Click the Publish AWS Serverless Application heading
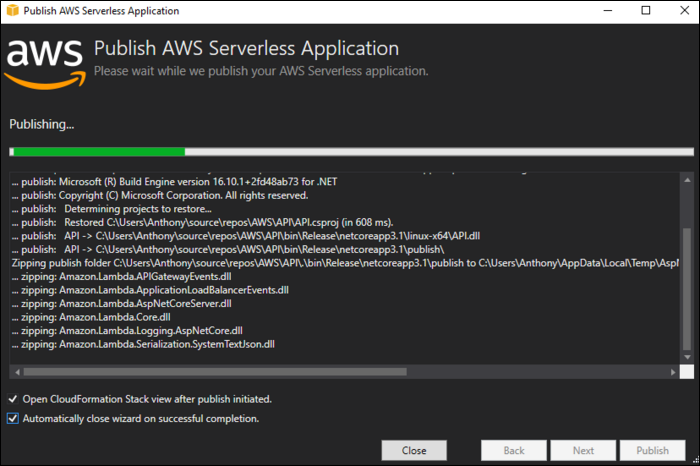The height and width of the screenshot is (466, 700). coord(246,48)
